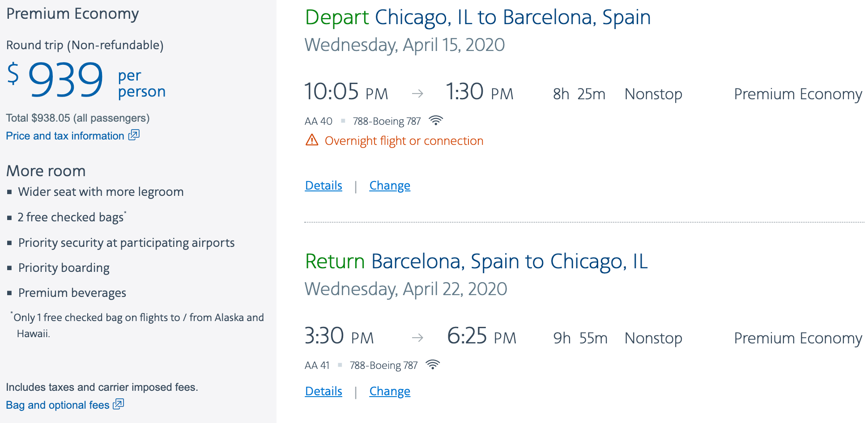This screenshot has height=423, width=868.
Task: View Details for the Barcelona to Chicago return
Action: coord(323,391)
